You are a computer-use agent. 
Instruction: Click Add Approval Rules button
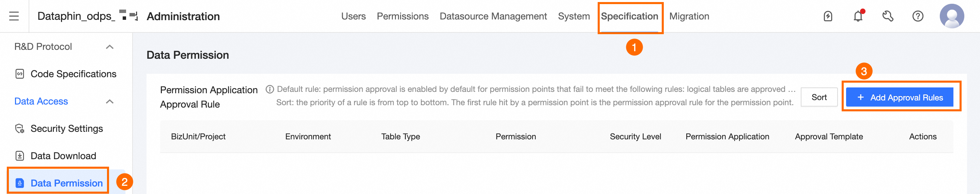[x=899, y=97]
